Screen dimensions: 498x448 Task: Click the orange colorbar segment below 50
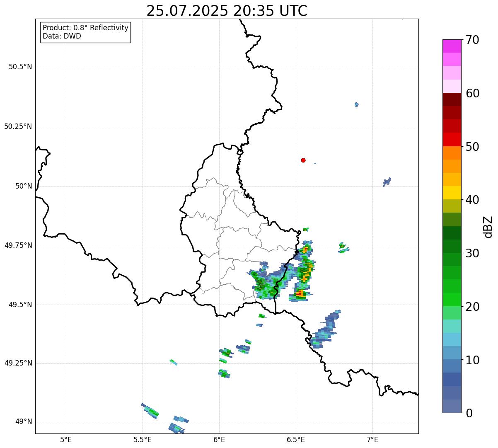[452, 153]
